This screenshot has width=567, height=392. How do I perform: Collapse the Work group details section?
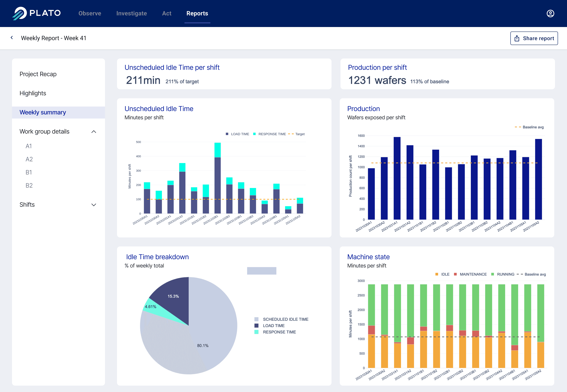click(x=94, y=132)
